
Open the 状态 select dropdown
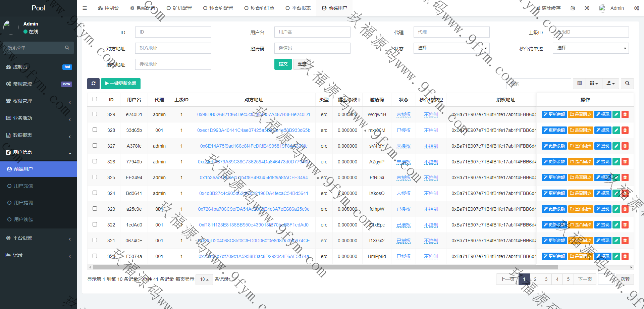click(451, 48)
